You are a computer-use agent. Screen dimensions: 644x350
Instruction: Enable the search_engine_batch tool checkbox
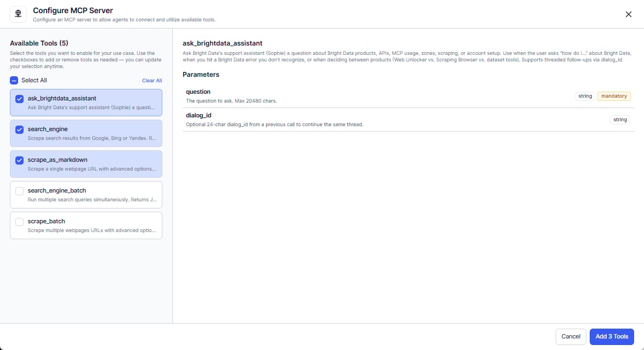pos(19,191)
